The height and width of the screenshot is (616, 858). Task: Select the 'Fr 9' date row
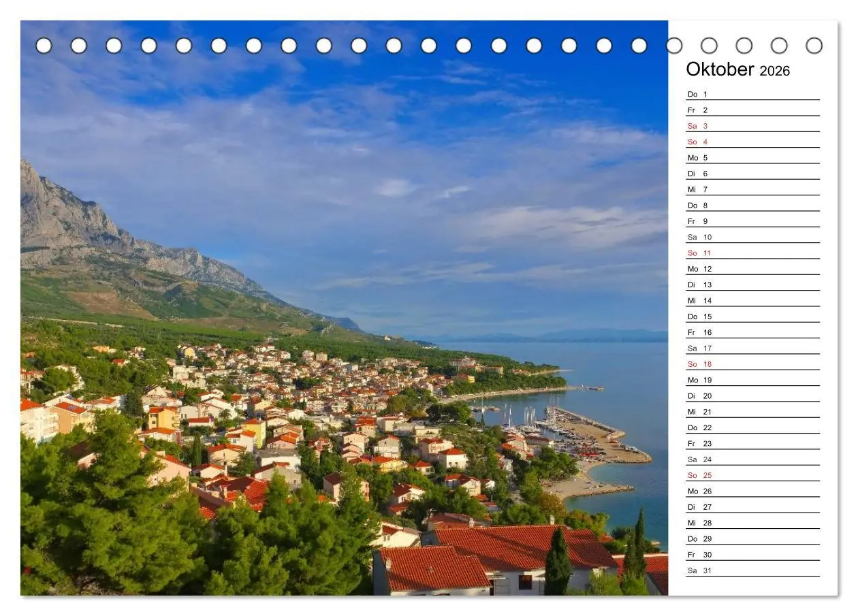752,221
